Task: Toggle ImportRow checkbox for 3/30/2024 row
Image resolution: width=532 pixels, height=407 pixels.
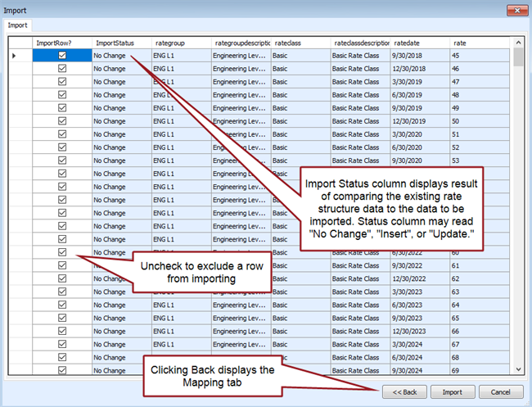Action: click(62, 344)
